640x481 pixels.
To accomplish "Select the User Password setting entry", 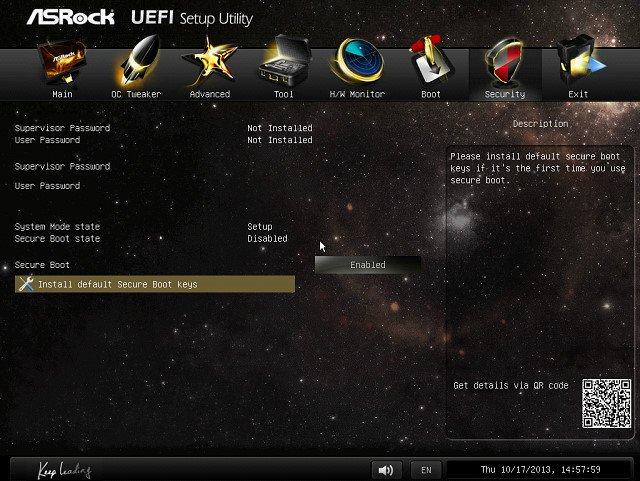I will point(47,186).
